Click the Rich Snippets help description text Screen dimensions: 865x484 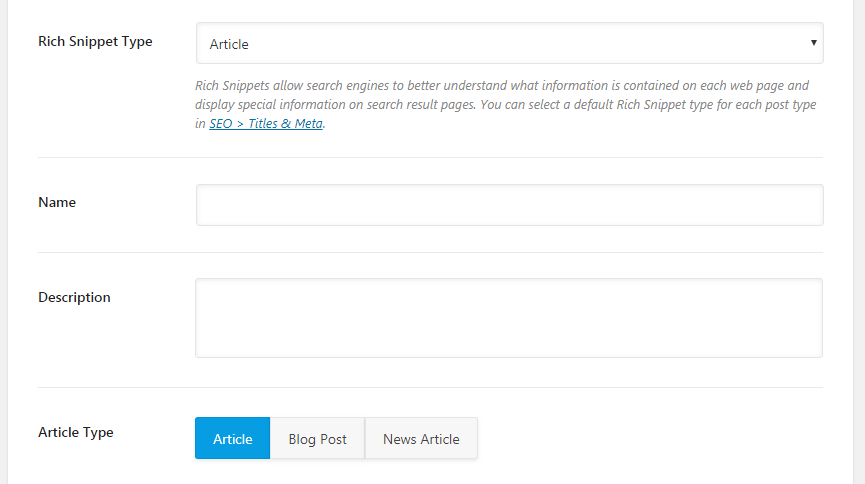pyautogui.click(x=505, y=104)
